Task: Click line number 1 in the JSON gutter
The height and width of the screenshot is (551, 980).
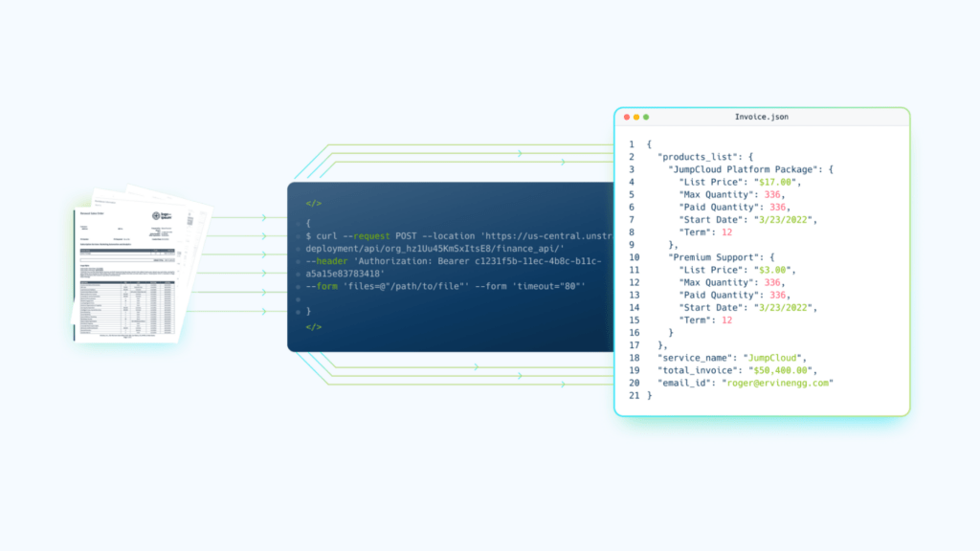Action: coord(632,144)
